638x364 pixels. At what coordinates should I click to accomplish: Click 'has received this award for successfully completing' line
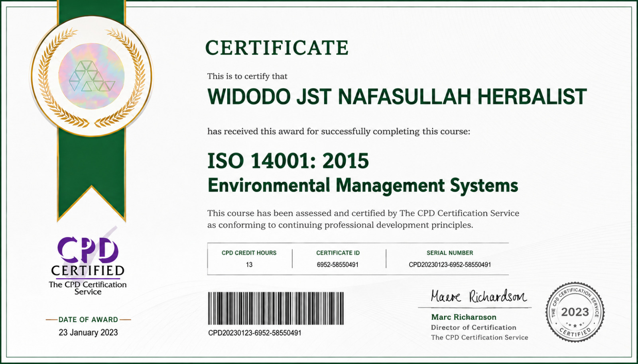pyautogui.click(x=339, y=131)
